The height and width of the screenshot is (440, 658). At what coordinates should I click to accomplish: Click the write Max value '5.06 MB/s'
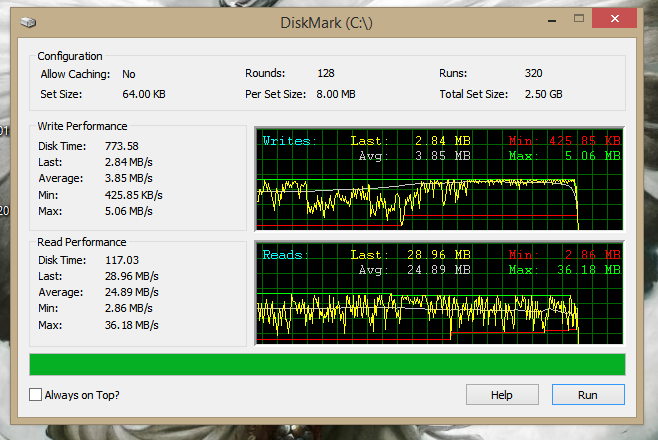click(x=128, y=211)
